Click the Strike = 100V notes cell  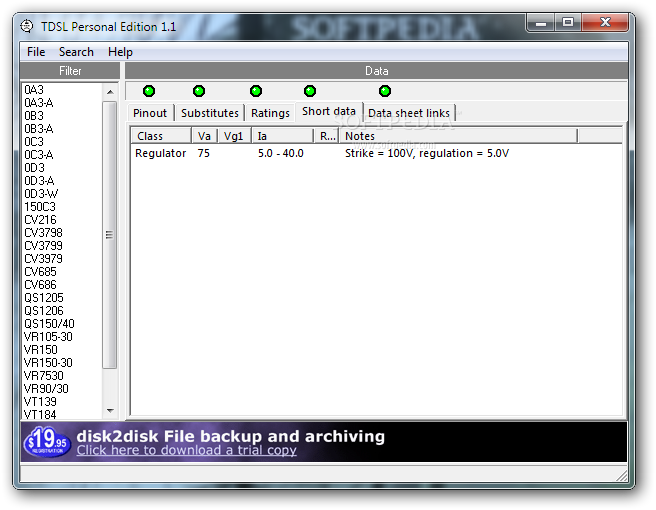tap(427, 153)
